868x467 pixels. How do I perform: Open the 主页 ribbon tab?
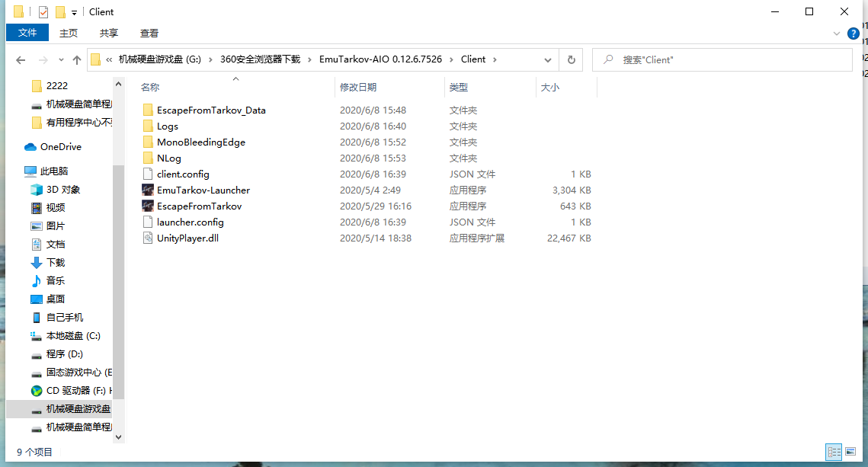point(69,34)
